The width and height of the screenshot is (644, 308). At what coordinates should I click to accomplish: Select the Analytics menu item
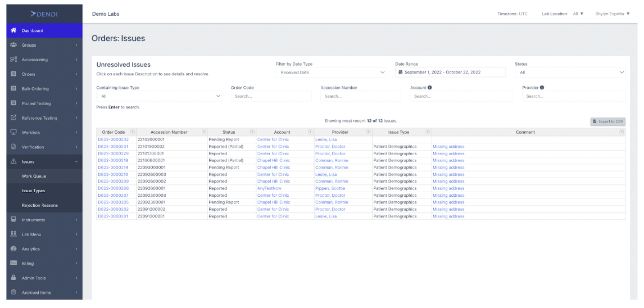[44, 249]
